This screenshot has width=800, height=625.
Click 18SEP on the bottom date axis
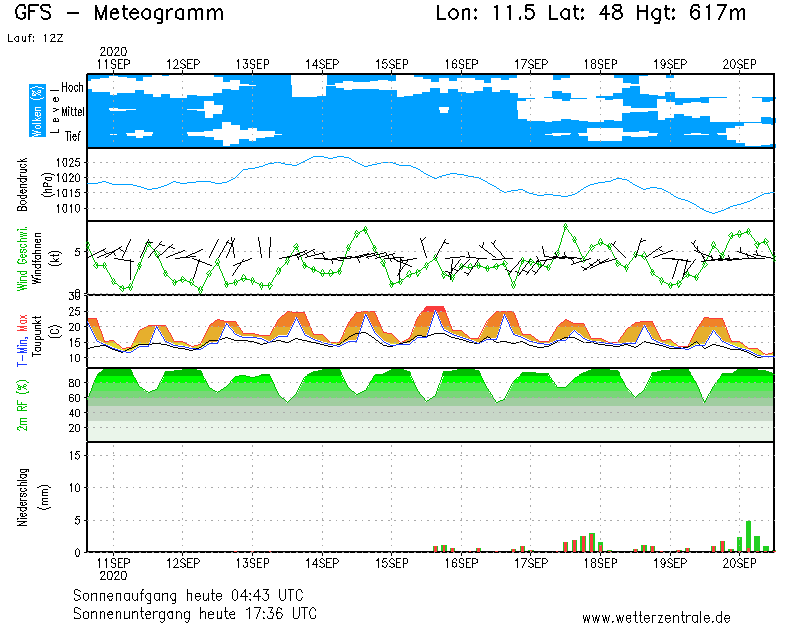tap(600, 563)
